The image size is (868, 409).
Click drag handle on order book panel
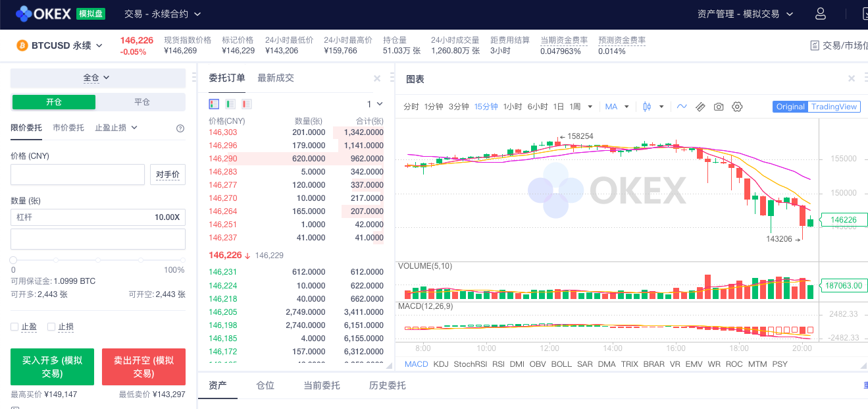(392, 78)
